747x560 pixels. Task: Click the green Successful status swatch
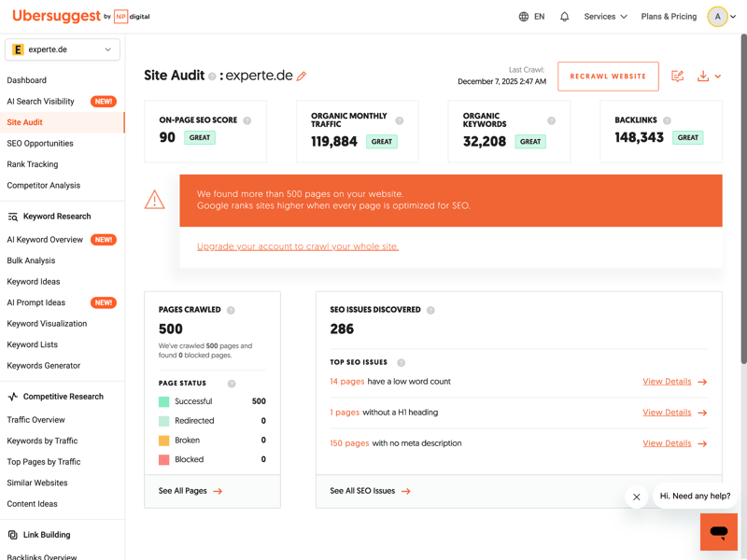164,401
